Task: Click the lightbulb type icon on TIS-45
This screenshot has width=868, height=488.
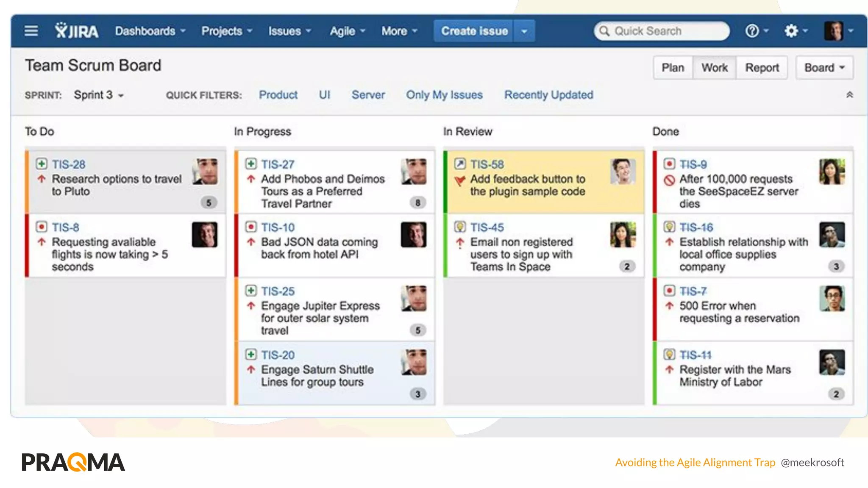Action: (x=460, y=227)
